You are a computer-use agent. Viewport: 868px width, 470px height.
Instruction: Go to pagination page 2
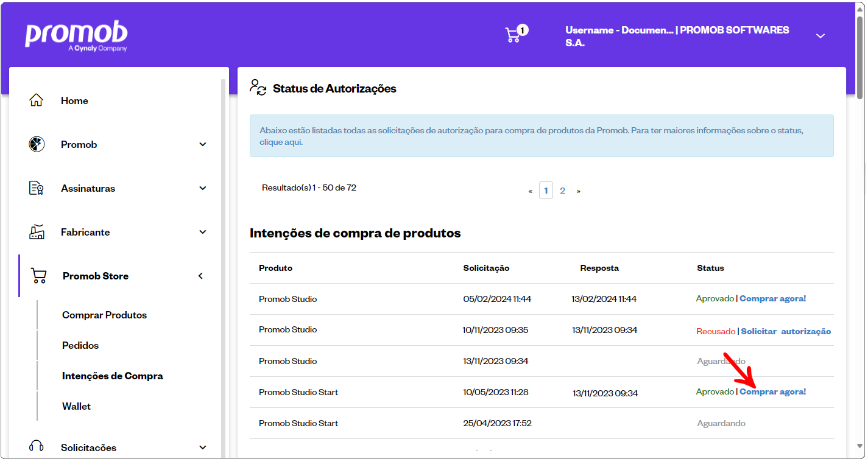coord(562,191)
